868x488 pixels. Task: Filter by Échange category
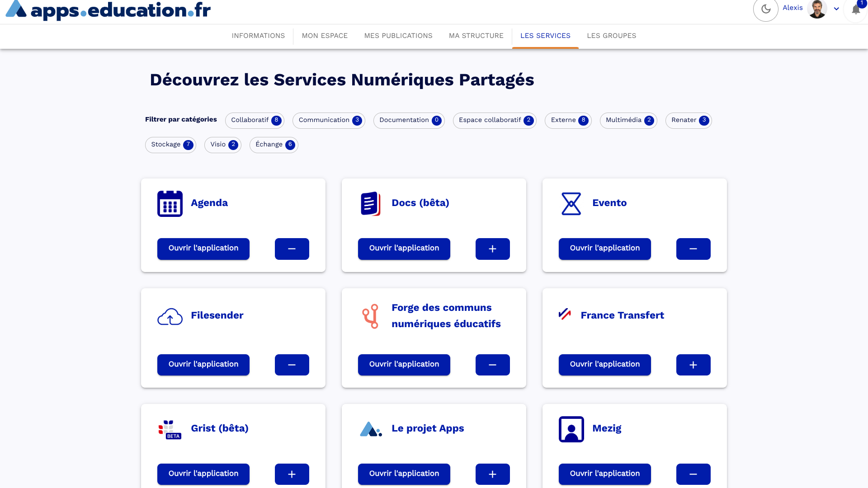pyautogui.click(x=274, y=145)
